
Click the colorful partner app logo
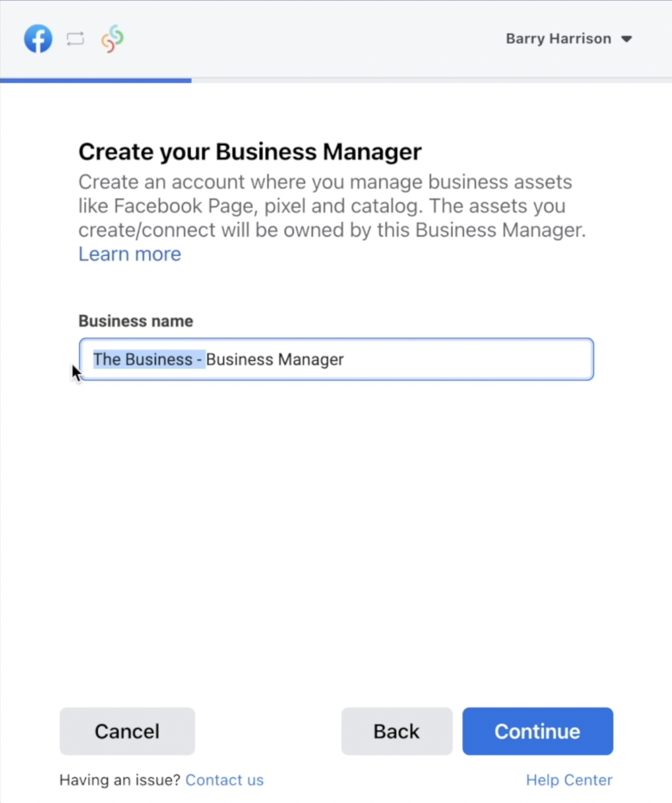pyautogui.click(x=112, y=39)
